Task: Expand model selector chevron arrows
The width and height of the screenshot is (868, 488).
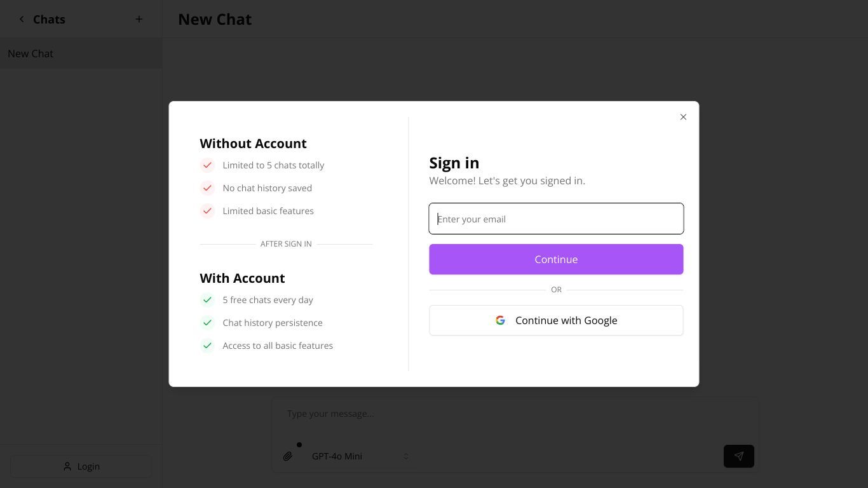Action: click(405, 456)
